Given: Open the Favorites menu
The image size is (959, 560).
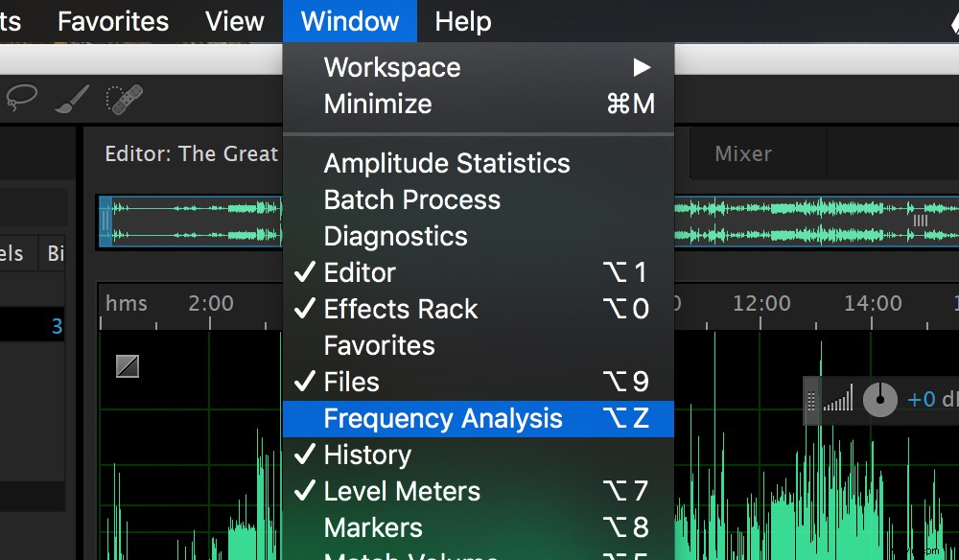Looking at the screenshot, I should coord(112,20).
